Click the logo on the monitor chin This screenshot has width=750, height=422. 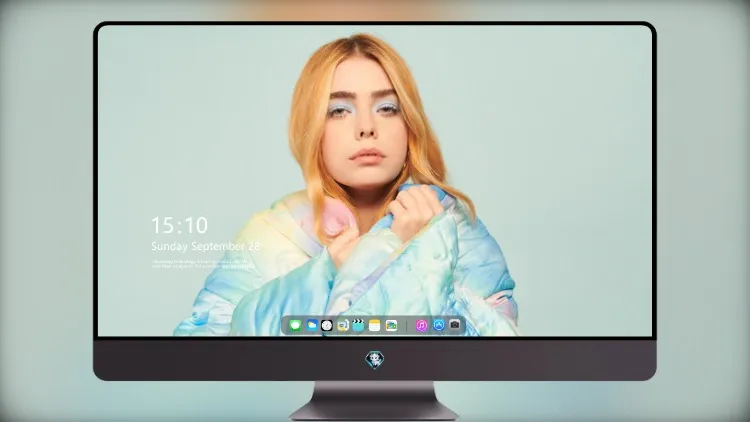coord(375,360)
